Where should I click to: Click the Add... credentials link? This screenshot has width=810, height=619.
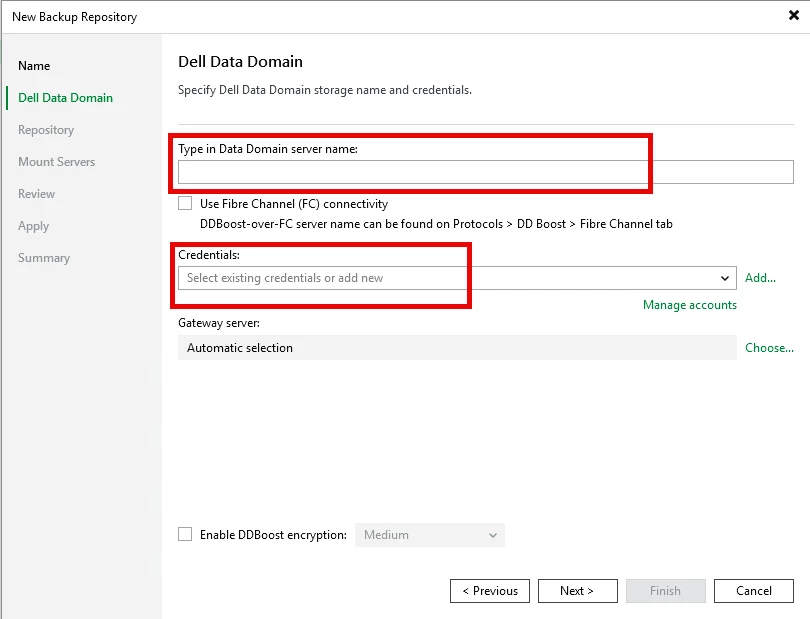760,278
